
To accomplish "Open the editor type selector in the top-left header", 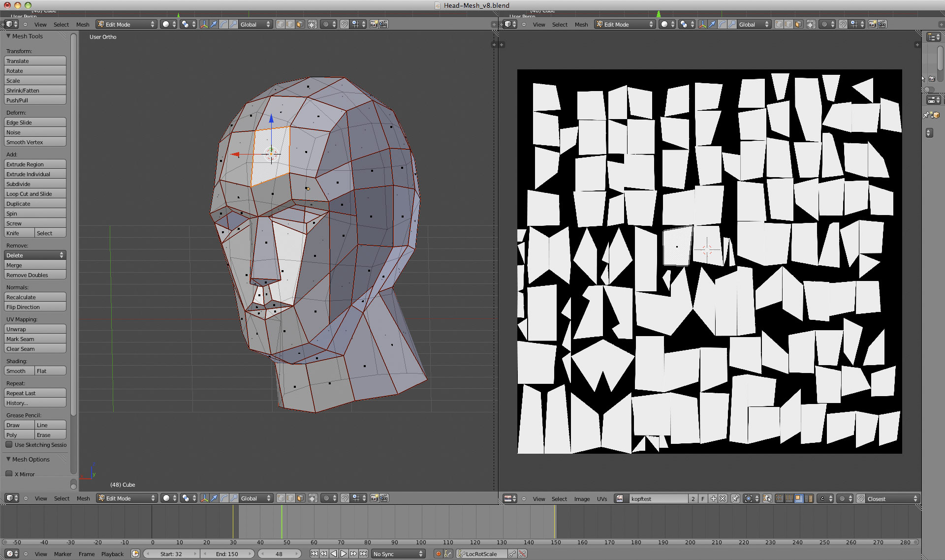I will (x=12, y=24).
